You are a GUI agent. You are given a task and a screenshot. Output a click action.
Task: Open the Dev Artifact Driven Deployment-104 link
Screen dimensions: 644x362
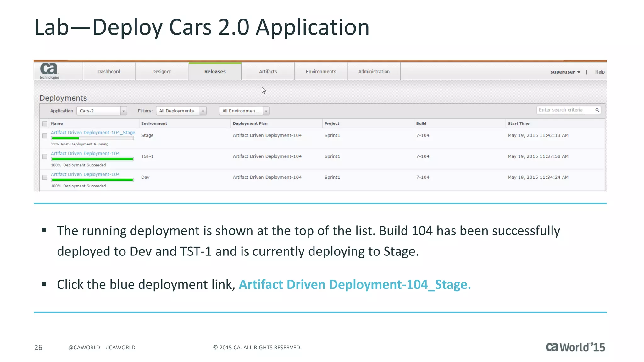[x=85, y=174]
